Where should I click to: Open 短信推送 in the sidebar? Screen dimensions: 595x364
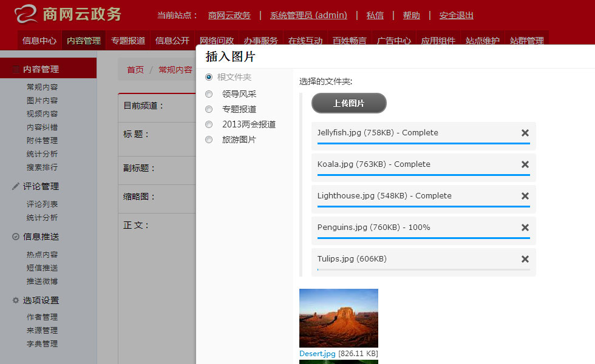pyautogui.click(x=42, y=268)
